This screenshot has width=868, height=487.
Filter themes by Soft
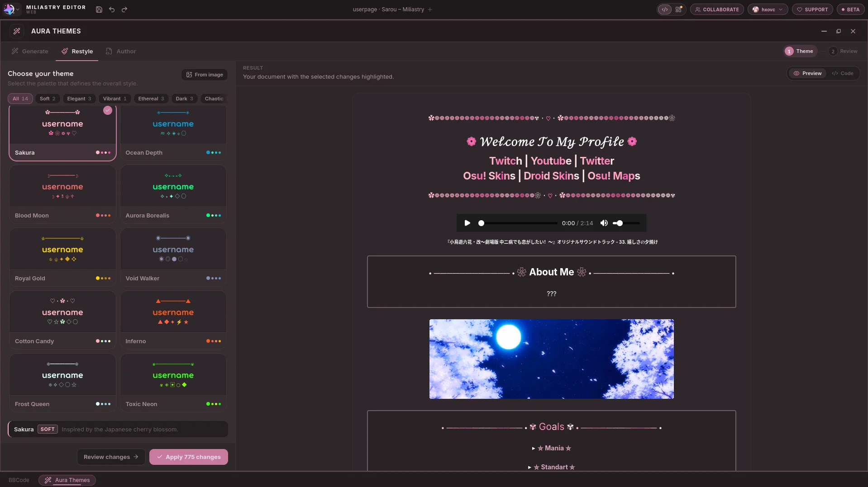click(x=48, y=99)
